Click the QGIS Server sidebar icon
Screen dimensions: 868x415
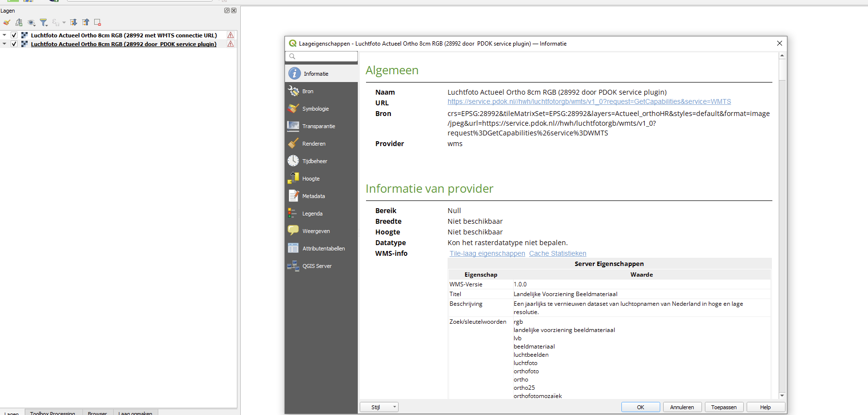tap(293, 266)
